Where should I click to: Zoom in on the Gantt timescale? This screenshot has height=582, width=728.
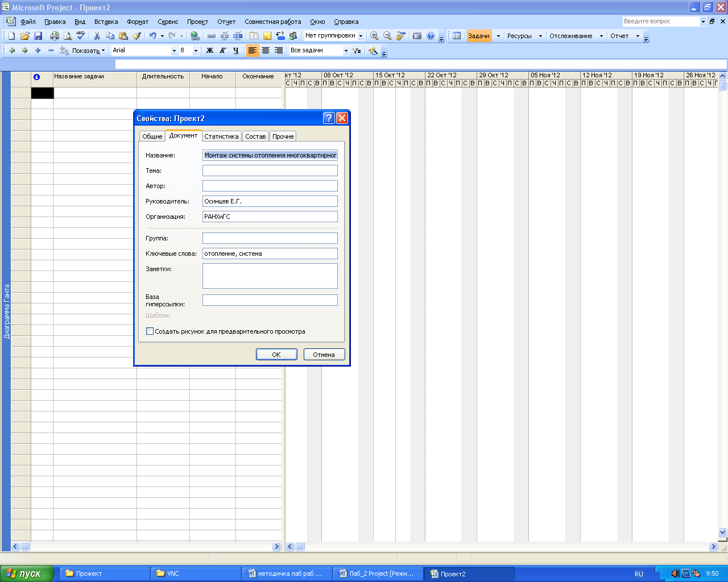pyautogui.click(x=374, y=36)
